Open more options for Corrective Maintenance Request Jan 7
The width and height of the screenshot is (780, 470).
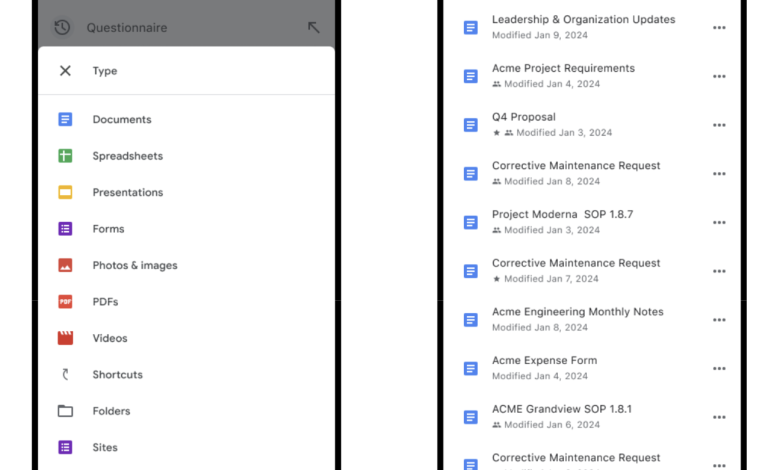click(719, 271)
